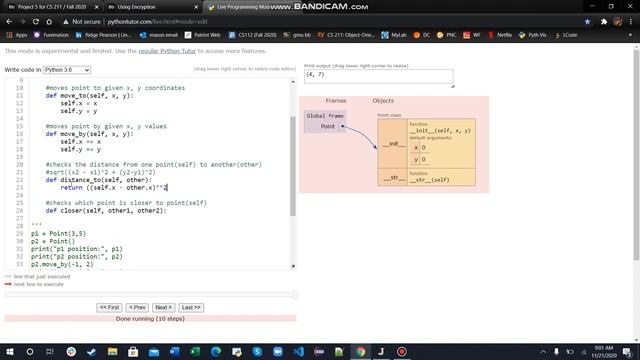
Task: Reload the pythontutor page
Action: [x=36, y=22]
